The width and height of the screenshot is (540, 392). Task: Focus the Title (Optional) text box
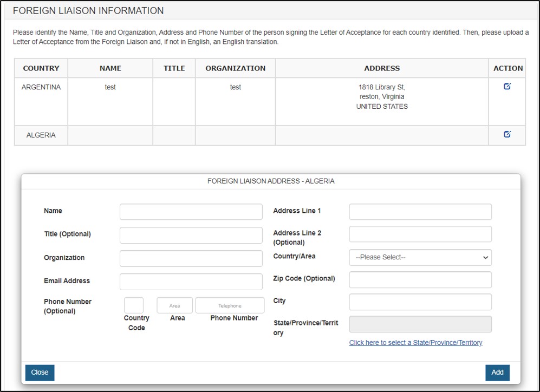pyautogui.click(x=191, y=235)
